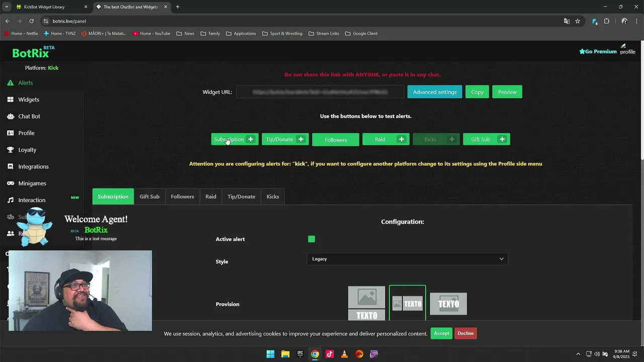Test a Subscription alert button

[235, 139]
